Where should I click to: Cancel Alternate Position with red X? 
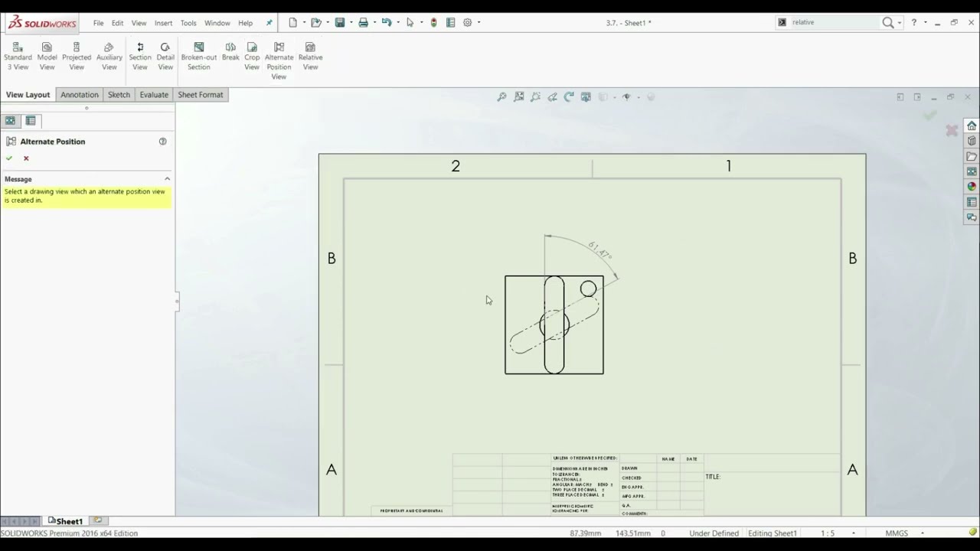(x=26, y=158)
